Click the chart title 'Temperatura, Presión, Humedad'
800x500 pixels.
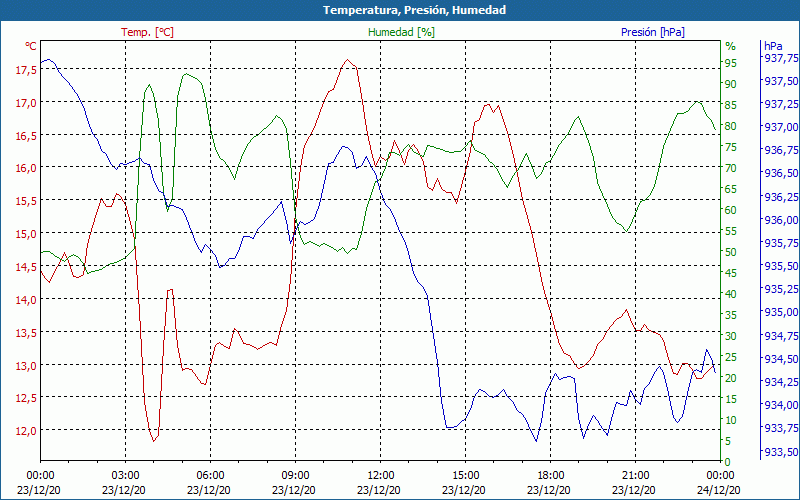(x=414, y=10)
